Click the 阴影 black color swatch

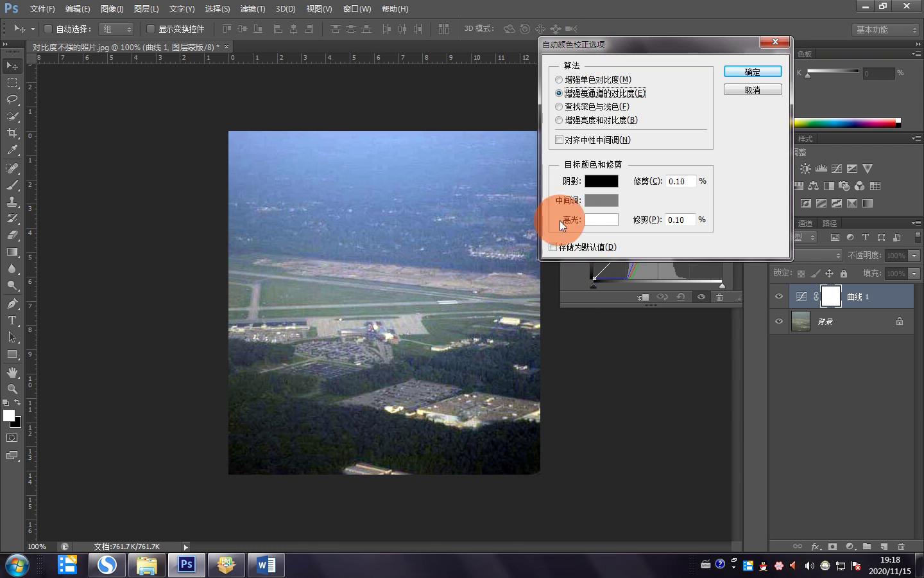point(601,181)
